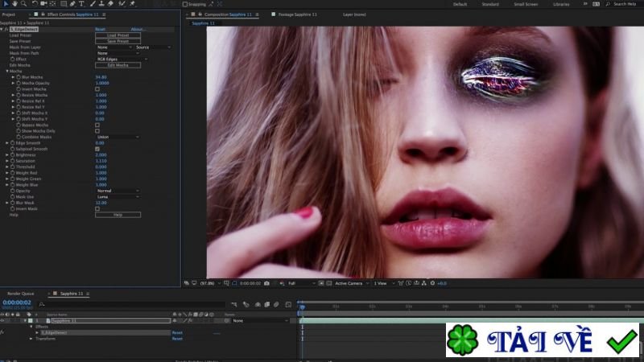Screen dimensions: 644x362
Task: Open the Render Queue tab
Action: click(x=20, y=294)
